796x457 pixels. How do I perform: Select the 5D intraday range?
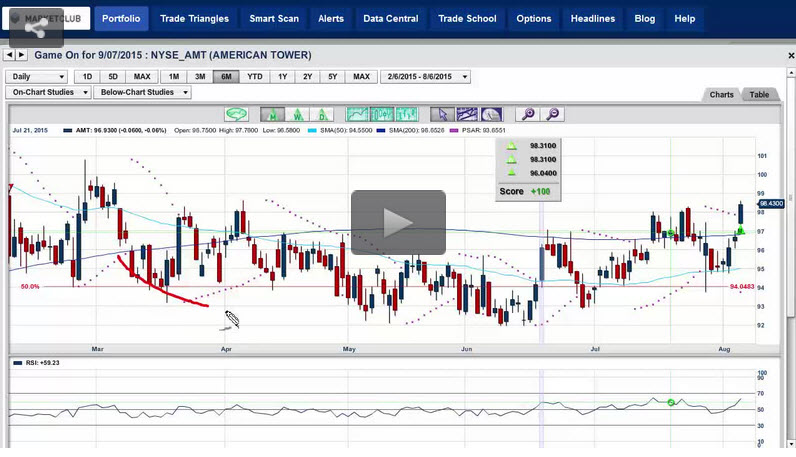point(113,77)
